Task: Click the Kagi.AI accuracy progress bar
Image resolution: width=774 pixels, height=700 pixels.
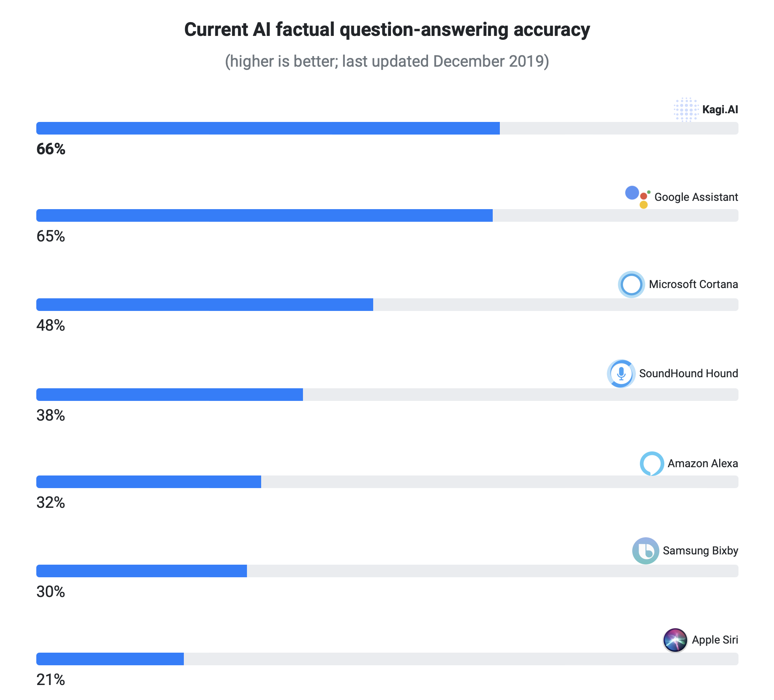Action: point(387,128)
